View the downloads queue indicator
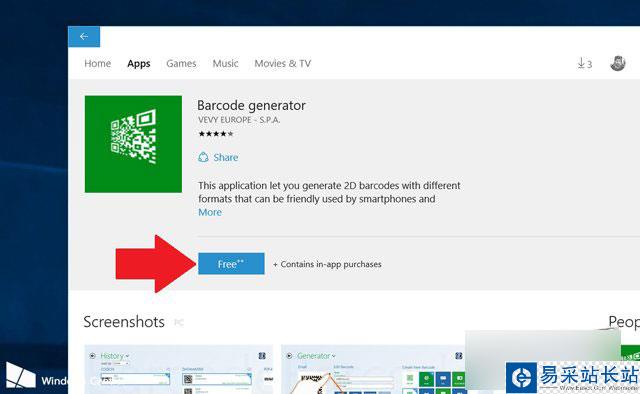 click(x=584, y=63)
